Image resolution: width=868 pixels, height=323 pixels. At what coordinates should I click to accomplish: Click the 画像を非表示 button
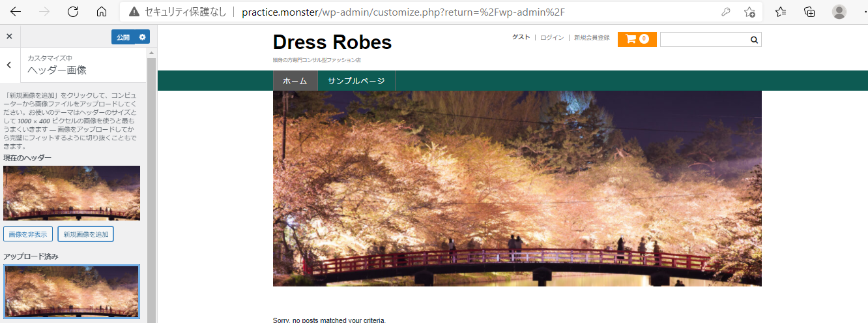[28, 234]
